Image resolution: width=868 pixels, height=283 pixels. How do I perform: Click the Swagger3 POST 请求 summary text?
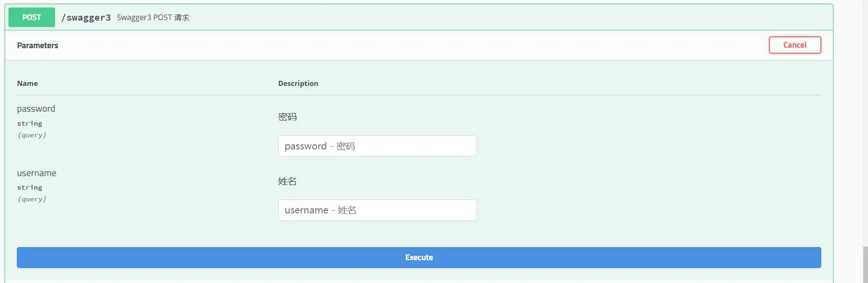(153, 18)
